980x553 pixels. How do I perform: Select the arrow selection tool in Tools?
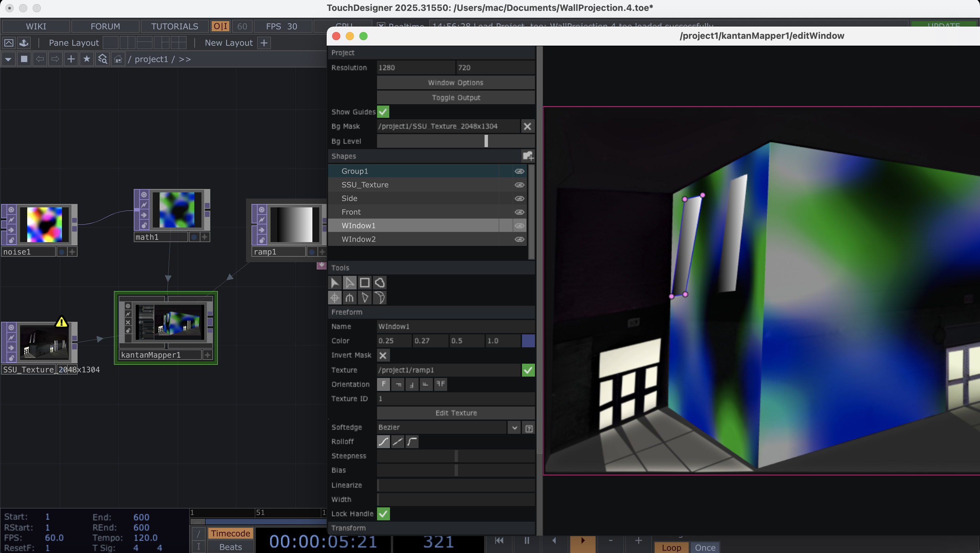click(x=334, y=282)
